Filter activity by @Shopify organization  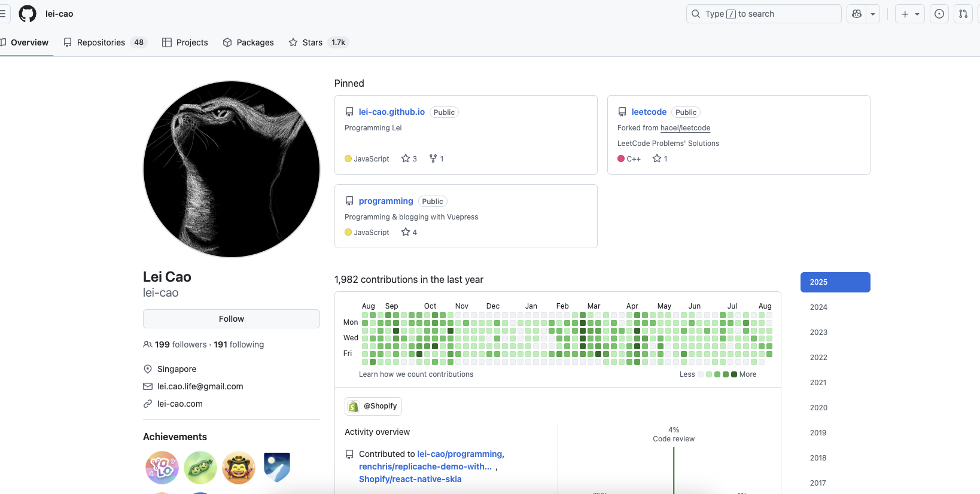pyautogui.click(x=373, y=406)
